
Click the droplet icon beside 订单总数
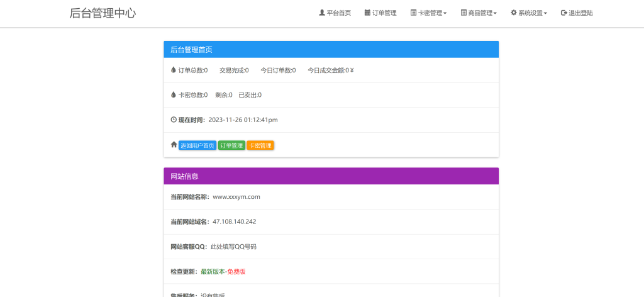pyautogui.click(x=174, y=70)
